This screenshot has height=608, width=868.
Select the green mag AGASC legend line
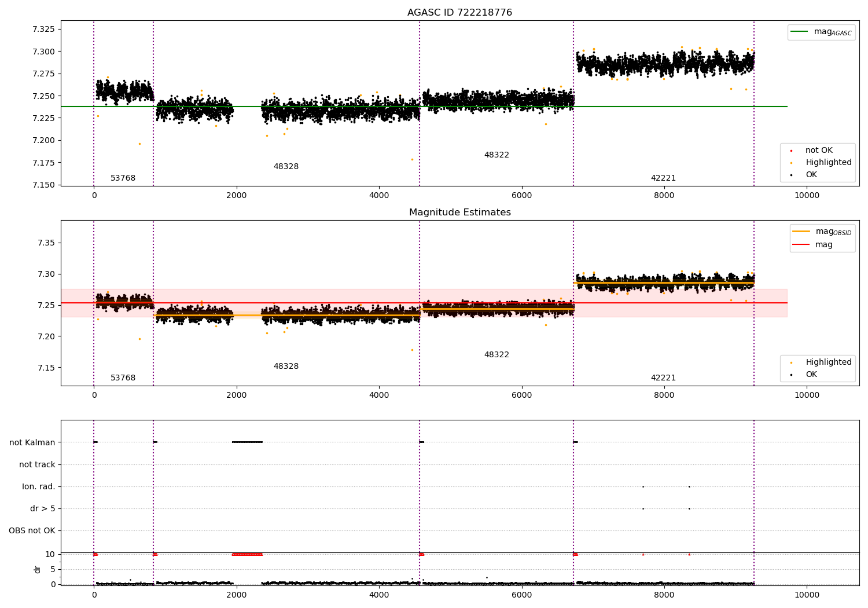[800, 32]
